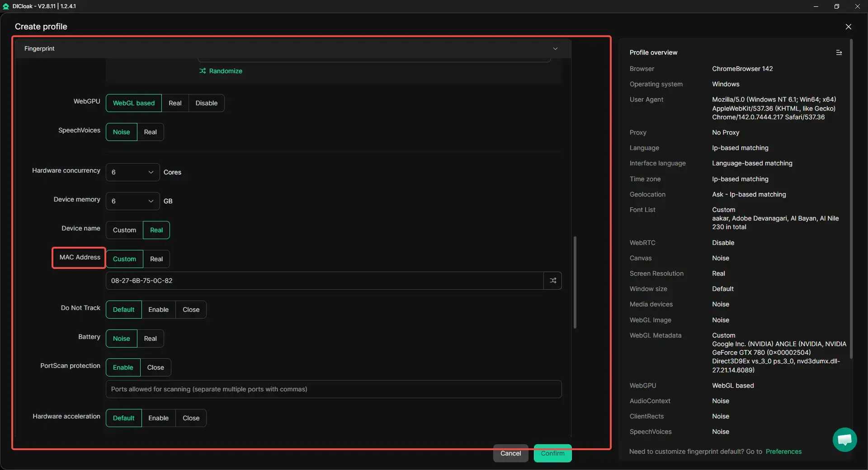Restore the DICloak window size
The width and height of the screenshot is (868, 470).
coord(836,6)
